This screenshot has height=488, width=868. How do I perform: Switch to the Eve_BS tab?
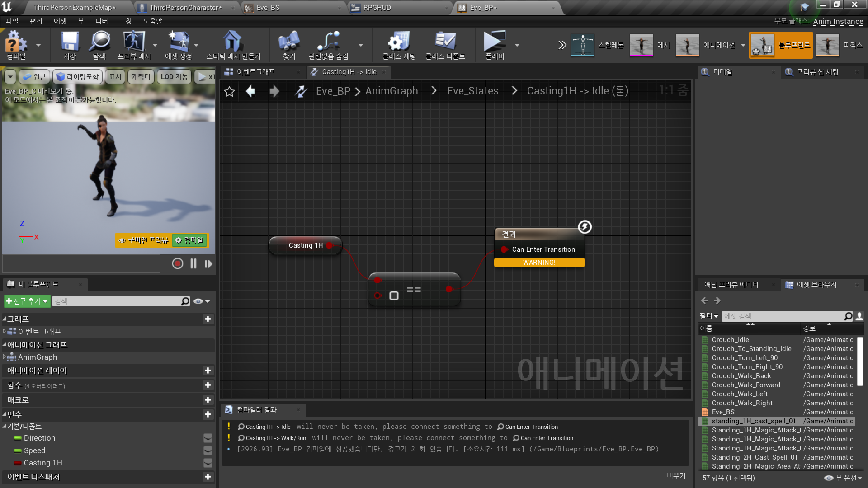(268, 8)
